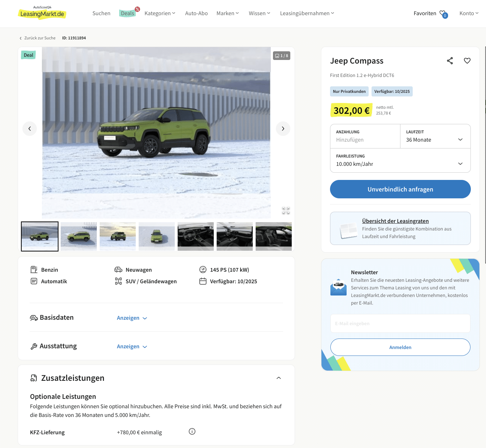Click the Deal badge on the car image
Screen dimensions: 486x448
[x=29, y=55]
